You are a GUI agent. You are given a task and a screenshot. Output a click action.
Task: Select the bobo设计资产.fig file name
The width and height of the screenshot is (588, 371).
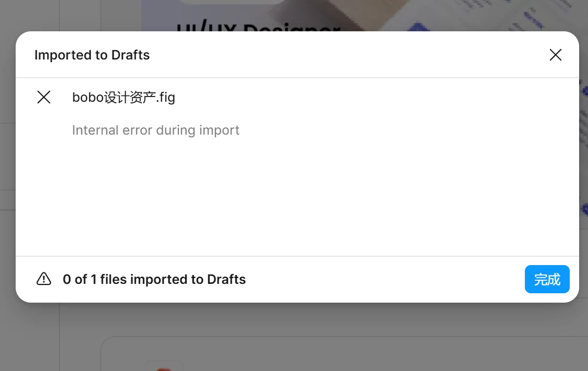[x=123, y=97]
